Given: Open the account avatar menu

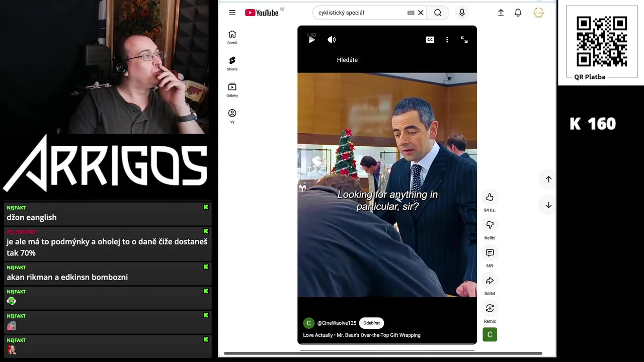Looking at the screenshot, I should click(x=539, y=13).
